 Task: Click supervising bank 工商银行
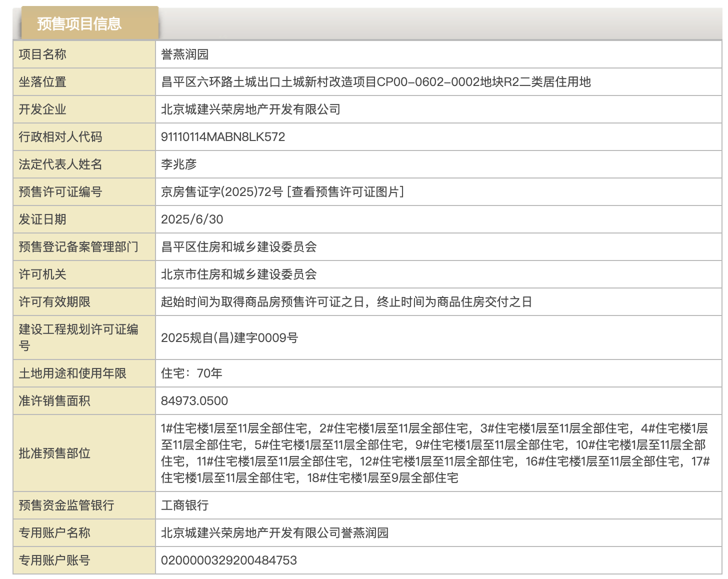pyautogui.click(x=184, y=505)
